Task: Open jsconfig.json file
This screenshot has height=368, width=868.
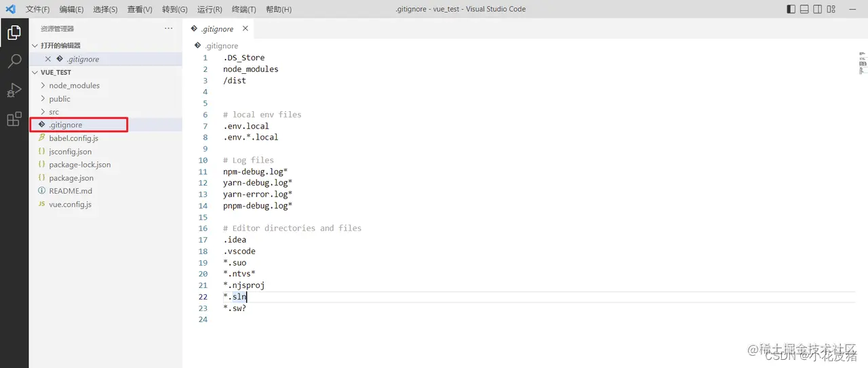Action: (x=105, y=151)
